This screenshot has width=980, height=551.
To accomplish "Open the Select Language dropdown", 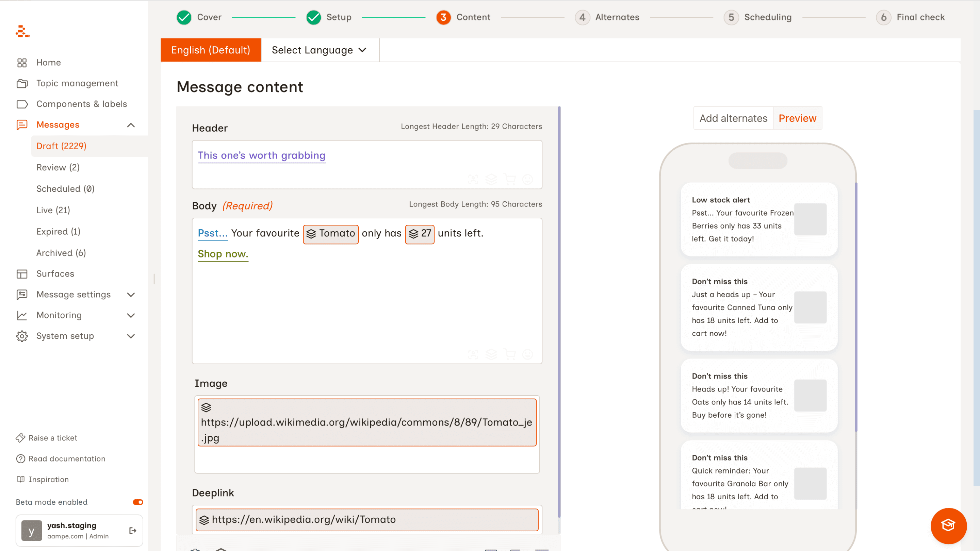I will [x=319, y=50].
